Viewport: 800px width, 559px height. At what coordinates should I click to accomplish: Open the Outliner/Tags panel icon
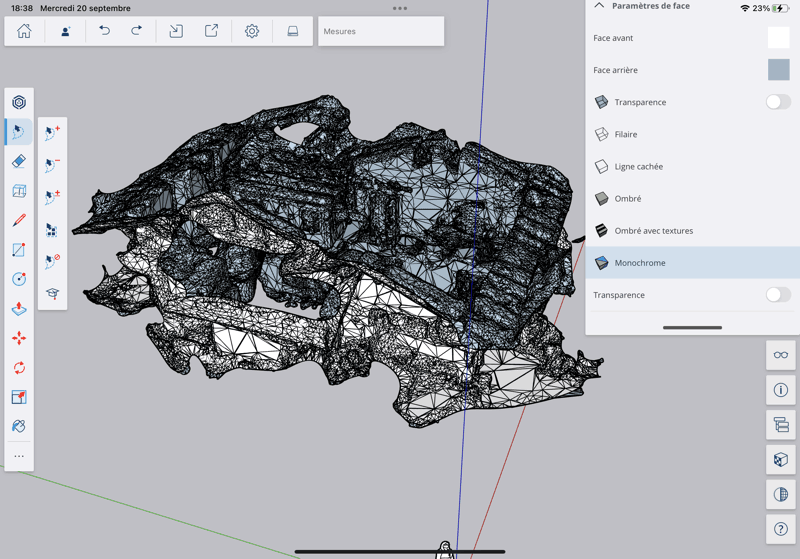781,425
